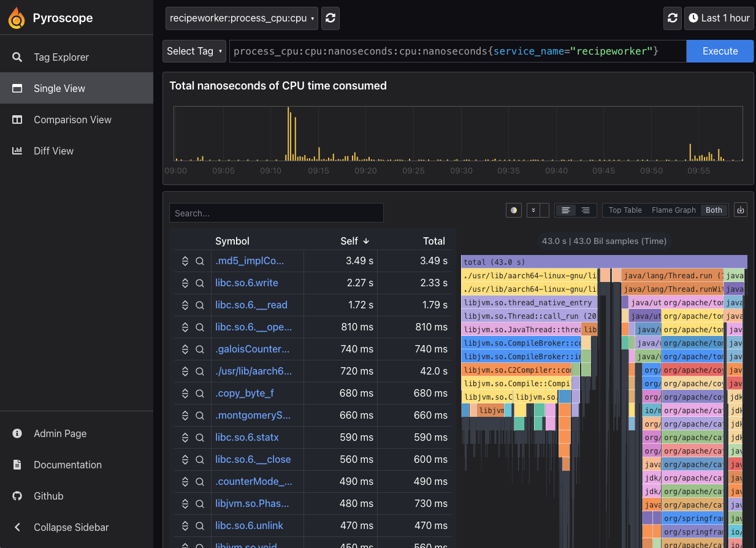Open the flamegraph color palette selector

point(514,210)
